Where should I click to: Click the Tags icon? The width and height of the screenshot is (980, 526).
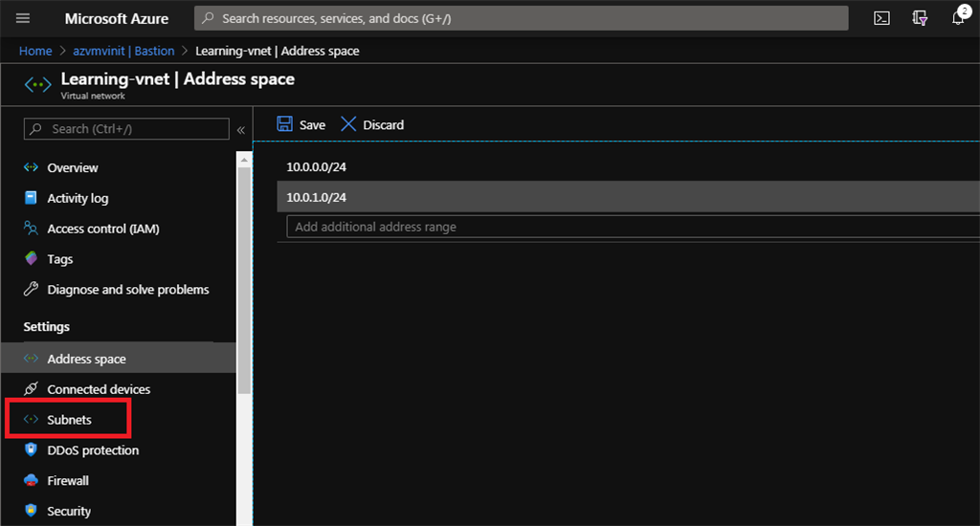[x=31, y=258]
